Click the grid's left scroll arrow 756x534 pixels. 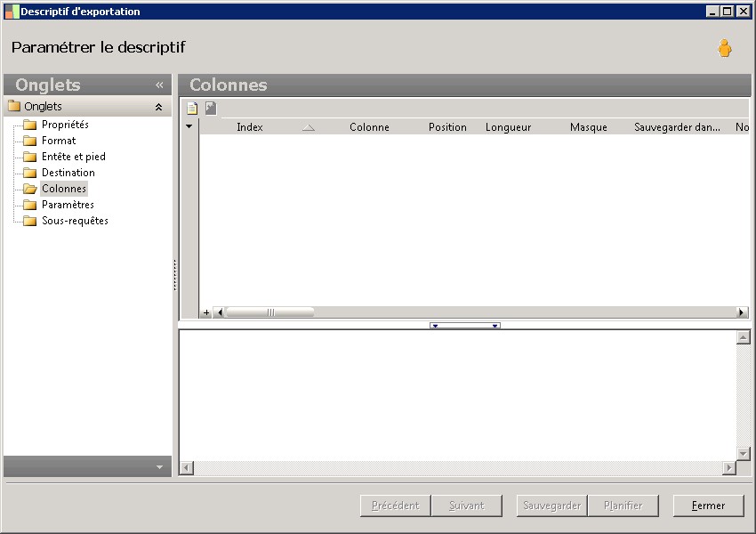coord(220,312)
